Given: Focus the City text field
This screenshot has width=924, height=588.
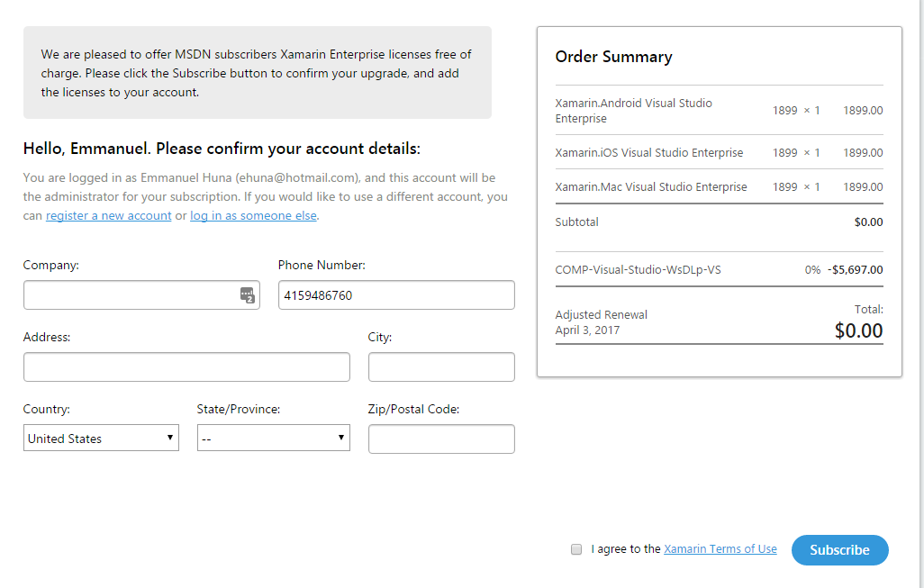Looking at the screenshot, I should click(441, 367).
